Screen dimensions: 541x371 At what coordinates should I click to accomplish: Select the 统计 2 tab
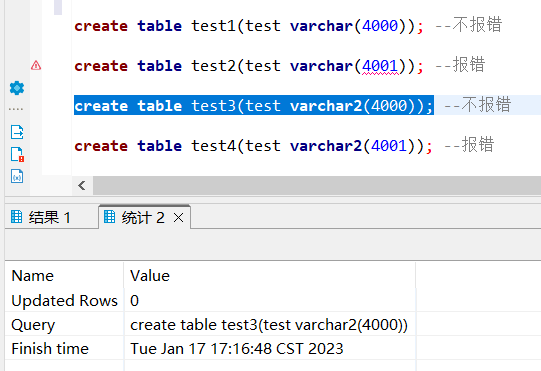143,217
